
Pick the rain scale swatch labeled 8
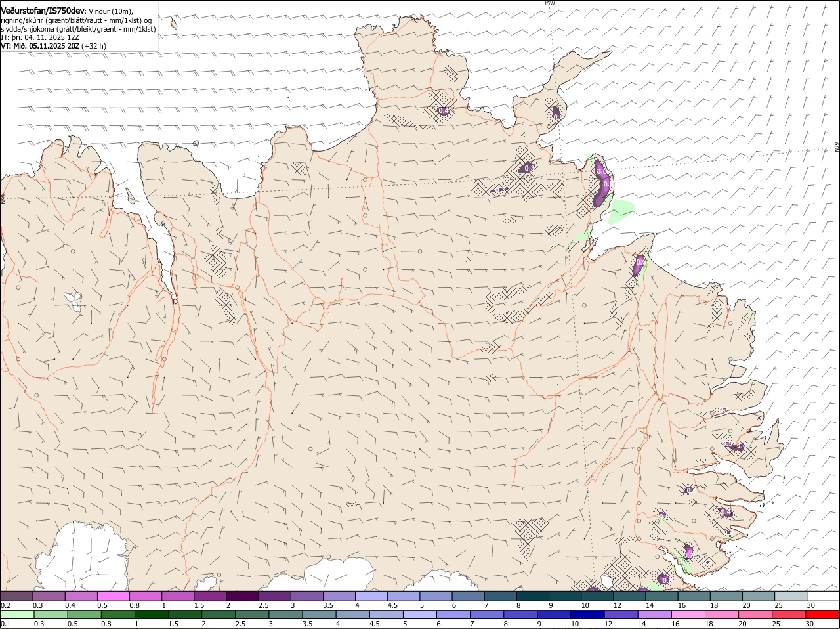tap(520, 615)
